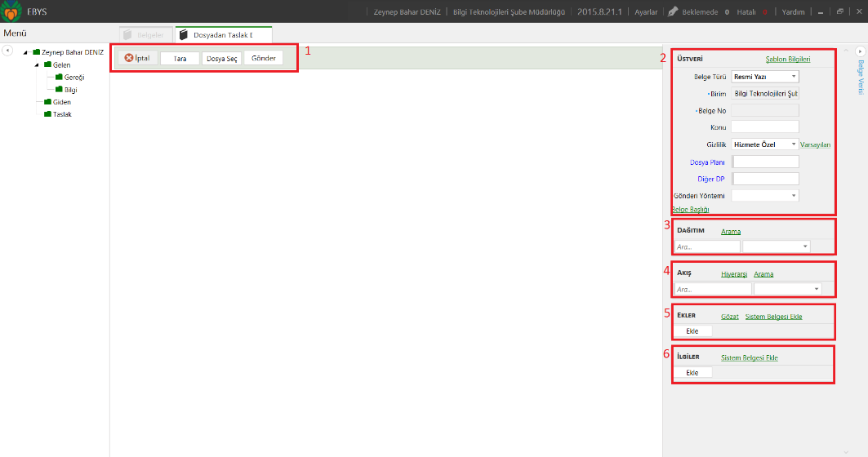Collapse the Zeynep Bahar DENİZ tree node
Viewport: 868px width, 457px height.
25,52
